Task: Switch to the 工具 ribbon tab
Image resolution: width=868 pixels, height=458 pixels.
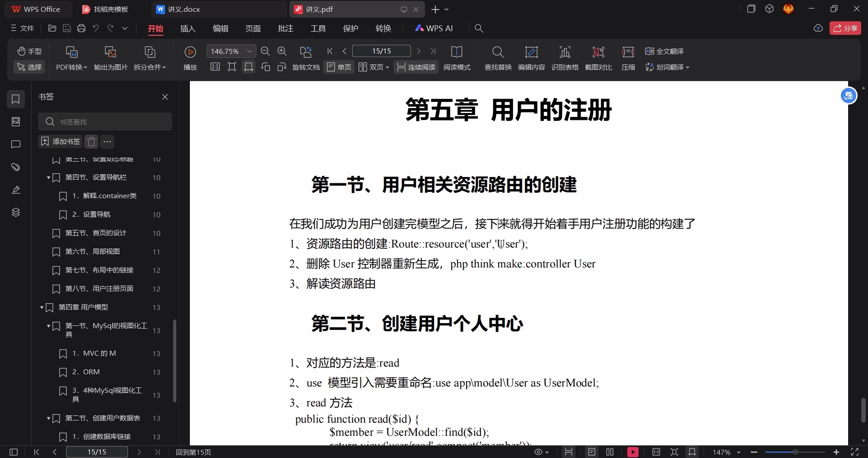Action: pyautogui.click(x=317, y=28)
